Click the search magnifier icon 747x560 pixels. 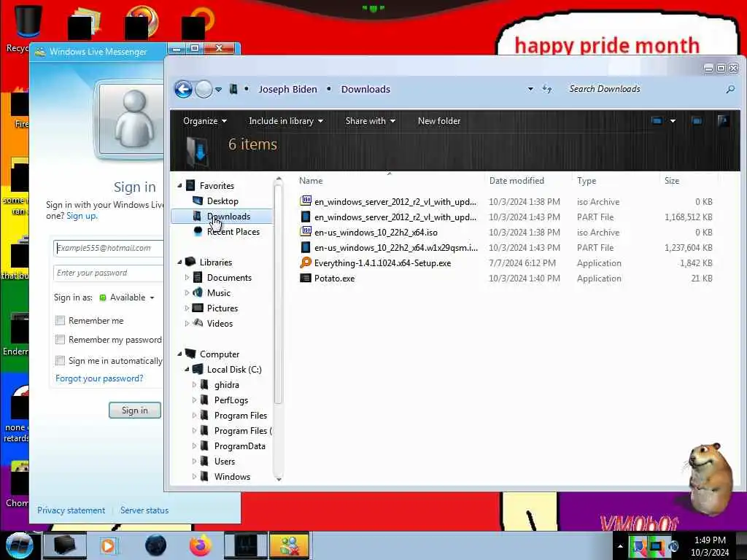pos(729,89)
